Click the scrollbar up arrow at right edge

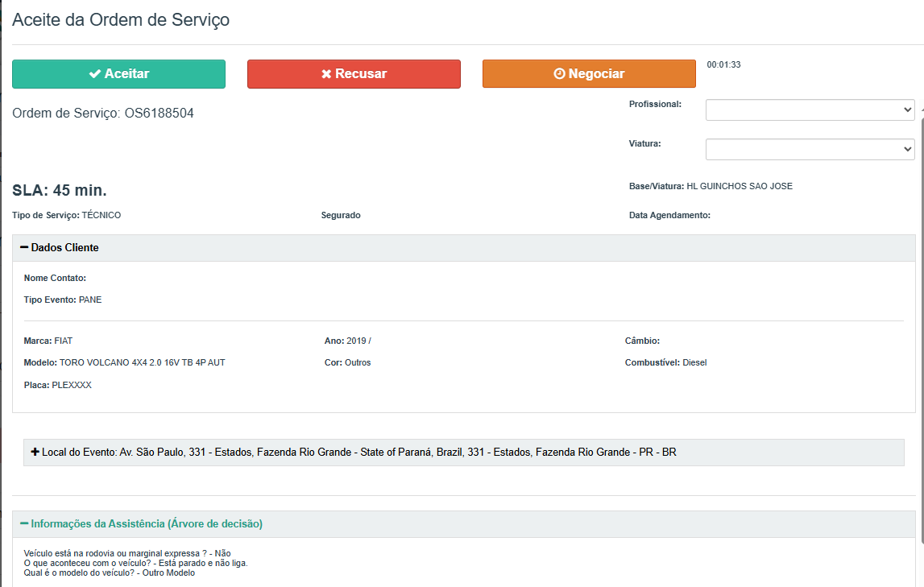(922, 105)
